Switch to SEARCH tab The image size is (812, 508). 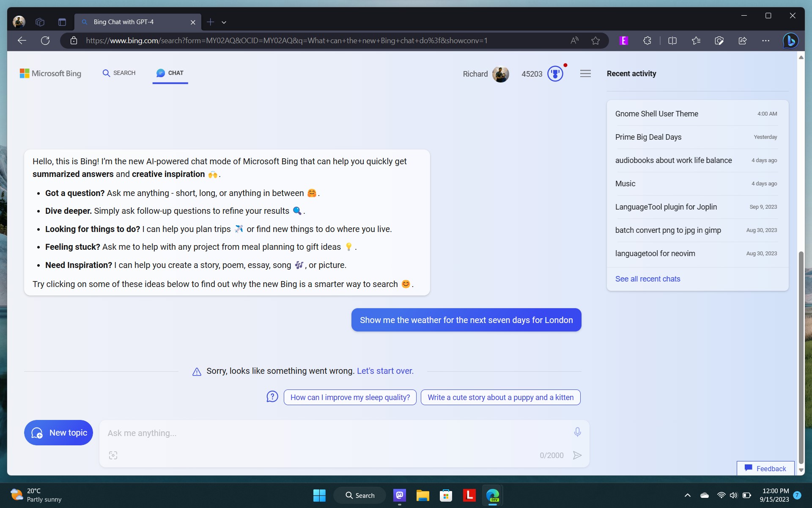[119, 72]
